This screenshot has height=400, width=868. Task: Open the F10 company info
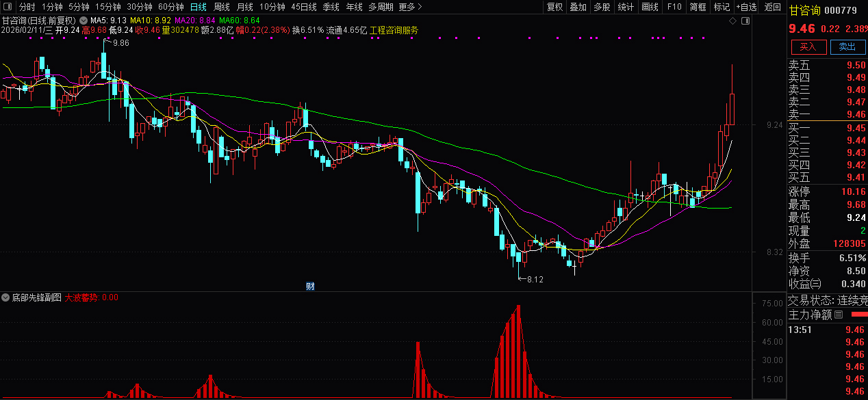click(674, 7)
